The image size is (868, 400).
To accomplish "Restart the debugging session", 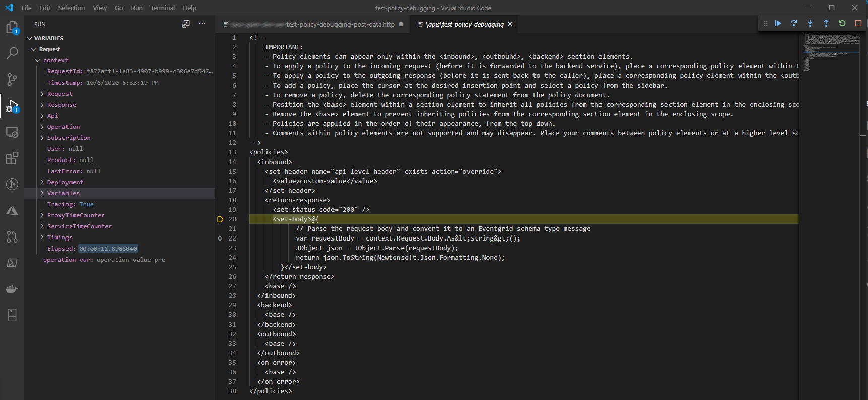I will pyautogui.click(x=842, y=23).
